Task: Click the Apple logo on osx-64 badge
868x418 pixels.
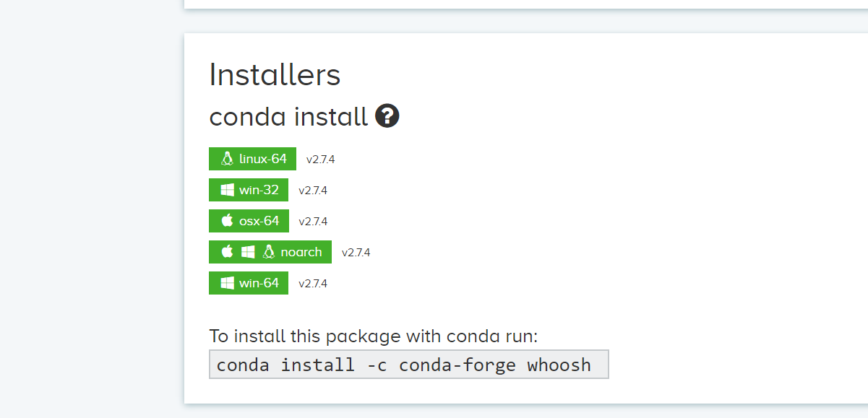Action: (227, 221)
